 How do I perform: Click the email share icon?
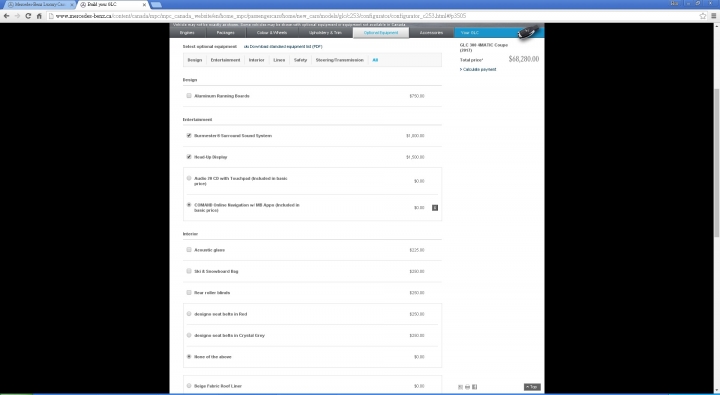coord(461,387)
